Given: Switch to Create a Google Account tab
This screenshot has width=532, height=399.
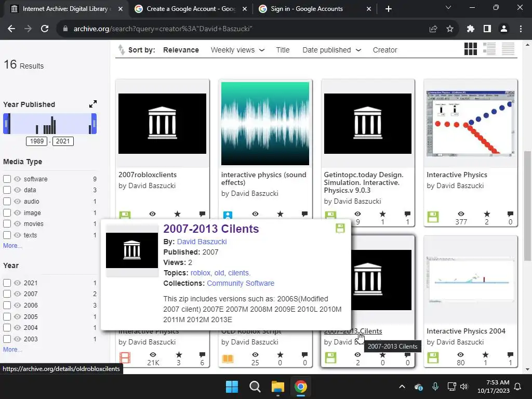Looking at the screenshot, I should click(191, 9).
